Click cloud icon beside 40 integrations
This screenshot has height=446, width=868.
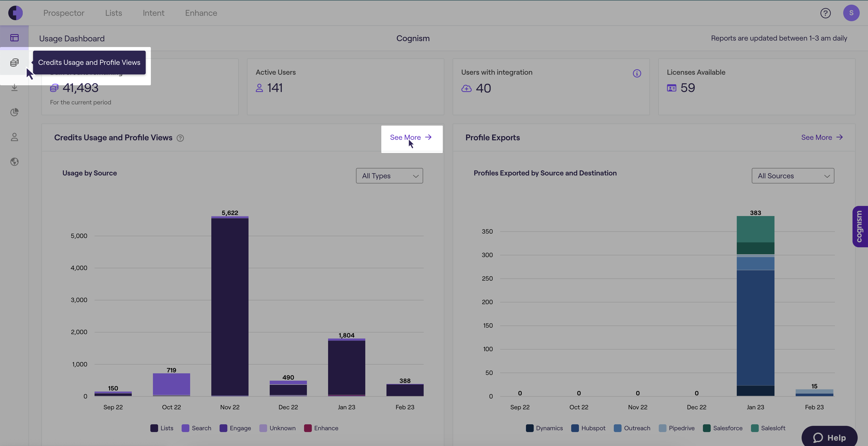click(466, 88)
